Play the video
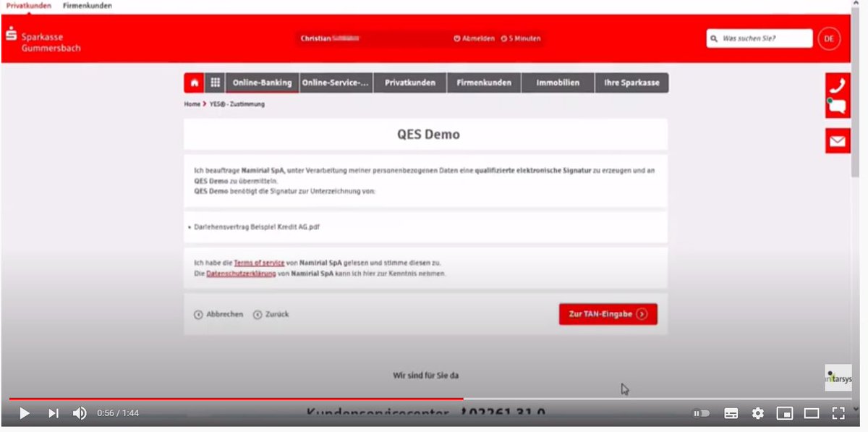The image size is (868, 432). (x=24, y=413)
